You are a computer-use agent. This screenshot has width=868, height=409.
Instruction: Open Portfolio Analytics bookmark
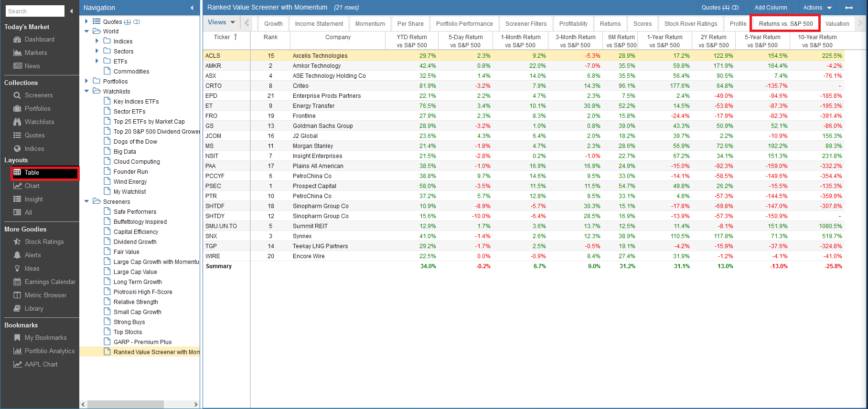click(49, 351)
